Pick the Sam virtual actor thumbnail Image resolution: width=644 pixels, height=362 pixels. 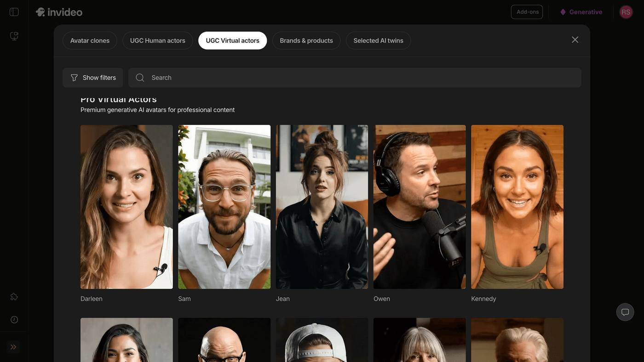click(x=224, y=207)
